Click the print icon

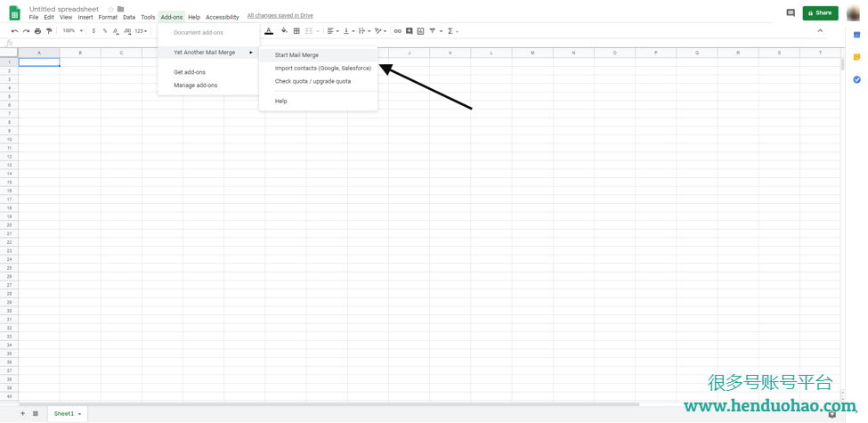[x=37, y=31]
